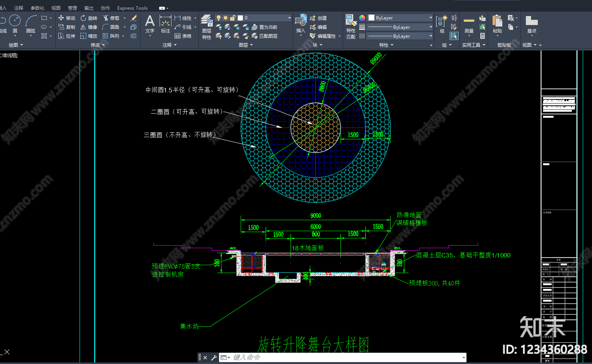592x364 pixels.
Task: Click the 复制 (Copy) tool
Action: 67,27
